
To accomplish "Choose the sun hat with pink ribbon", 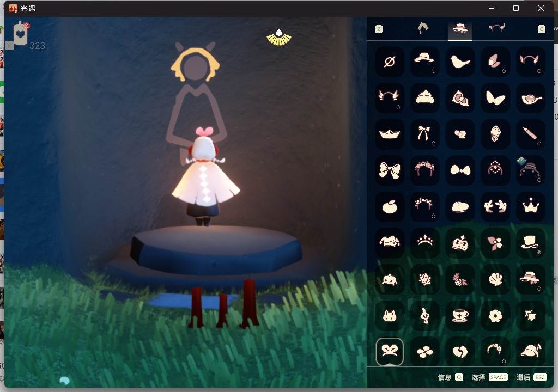I will tap(530, 279).
